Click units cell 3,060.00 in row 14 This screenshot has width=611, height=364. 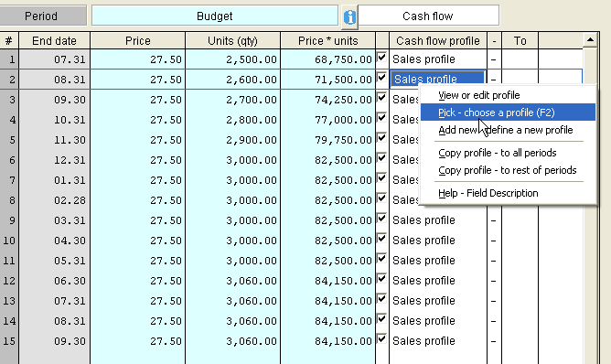click(232, 321)
